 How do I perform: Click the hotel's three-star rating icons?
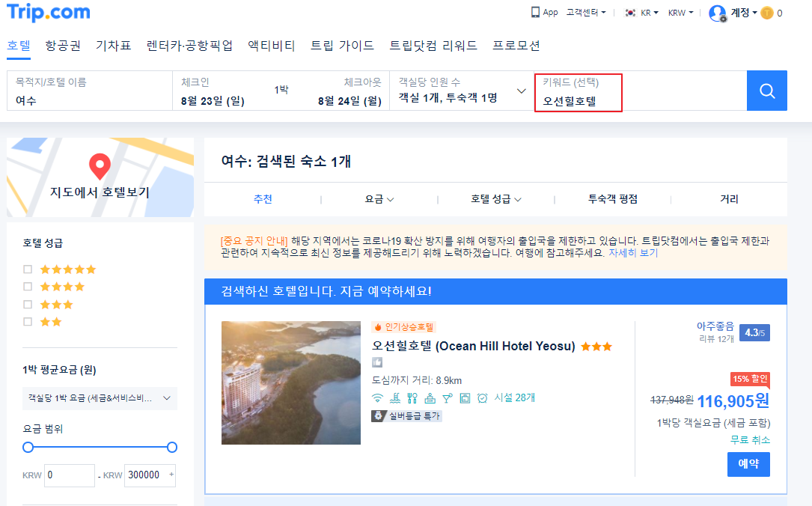tap(596, 347)
